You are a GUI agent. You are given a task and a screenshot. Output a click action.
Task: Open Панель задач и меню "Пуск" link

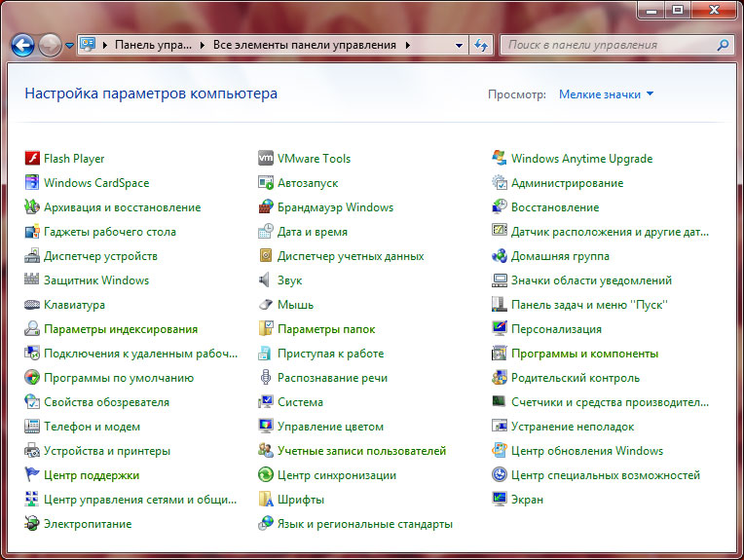[589, 305]
